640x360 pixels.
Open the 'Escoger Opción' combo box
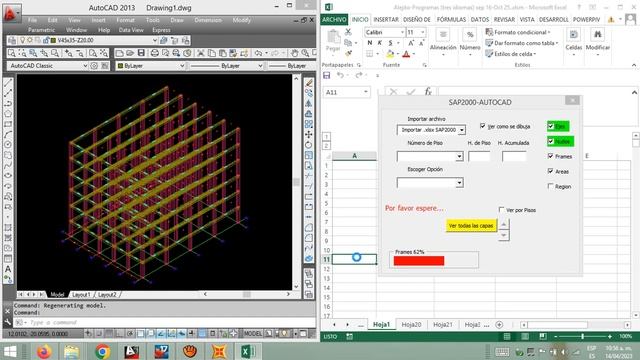click(x=459, y=183)
